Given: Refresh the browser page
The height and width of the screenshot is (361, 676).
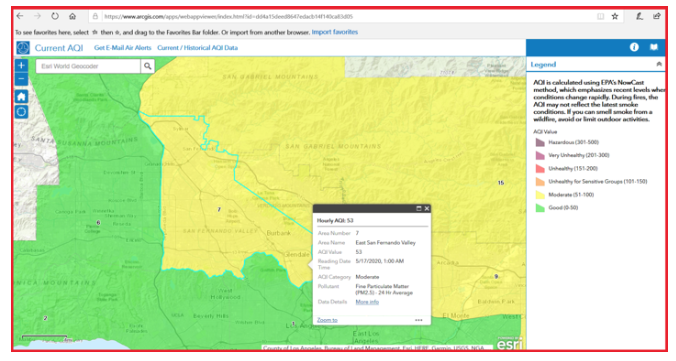Looking at the screenshot, I should pos(55,16).
